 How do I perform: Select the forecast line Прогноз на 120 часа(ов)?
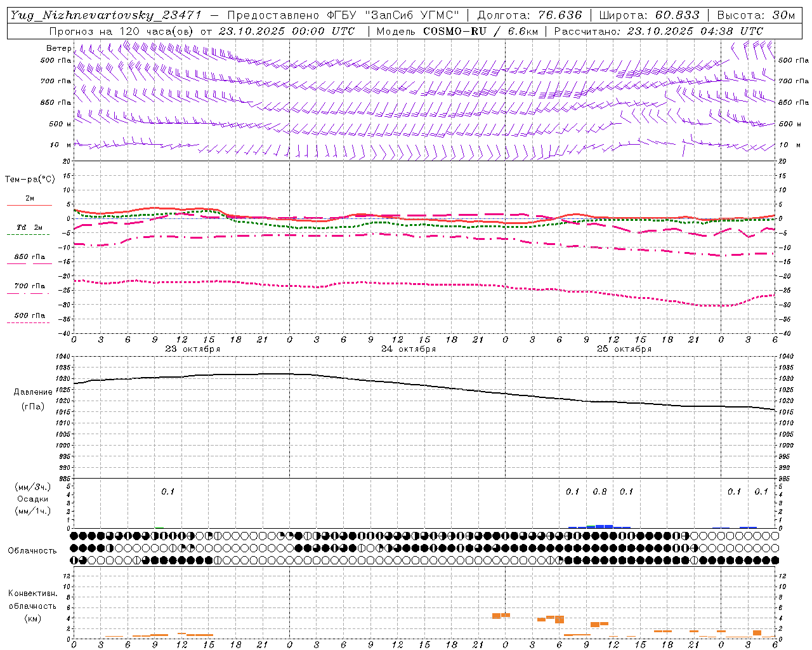coord(122,31)
